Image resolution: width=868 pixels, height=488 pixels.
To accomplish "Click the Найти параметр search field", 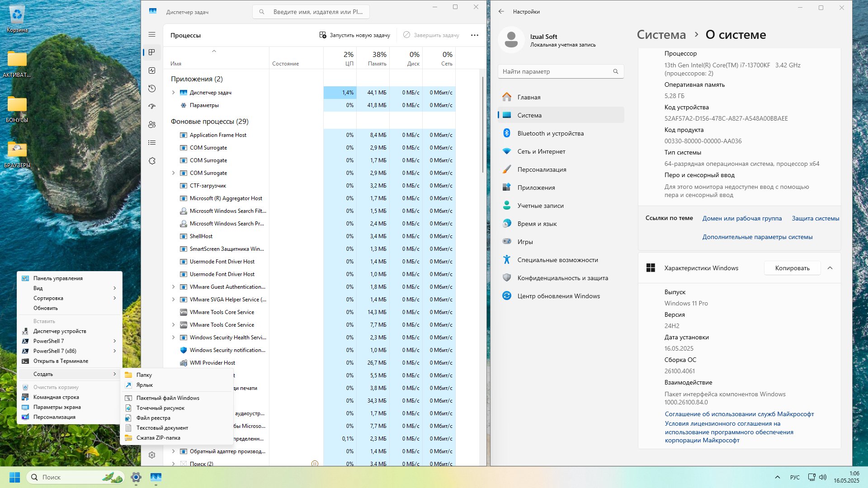I will point(561,71).
